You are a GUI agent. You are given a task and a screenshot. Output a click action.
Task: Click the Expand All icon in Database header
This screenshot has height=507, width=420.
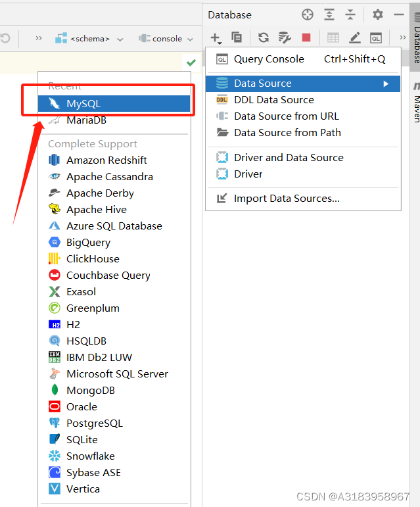pyautogui.click(x=329, y=14)
